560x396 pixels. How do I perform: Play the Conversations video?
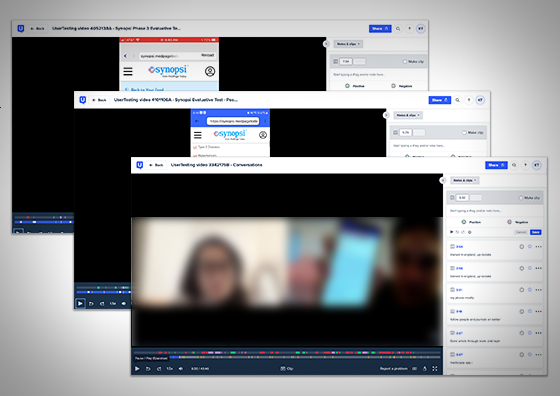tap(137, 369)
